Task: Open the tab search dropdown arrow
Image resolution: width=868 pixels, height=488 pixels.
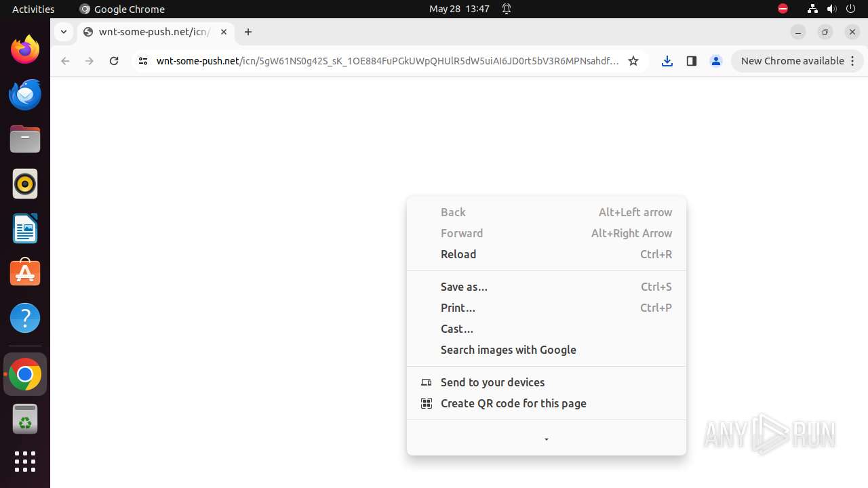Action: pyautogui.click(x=63, y=32)
